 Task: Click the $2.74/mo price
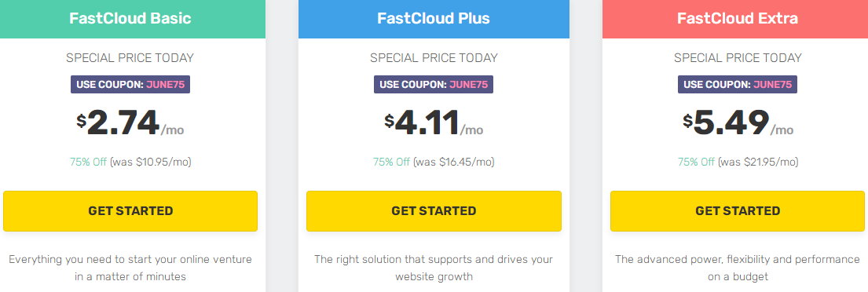click(130, 122)
